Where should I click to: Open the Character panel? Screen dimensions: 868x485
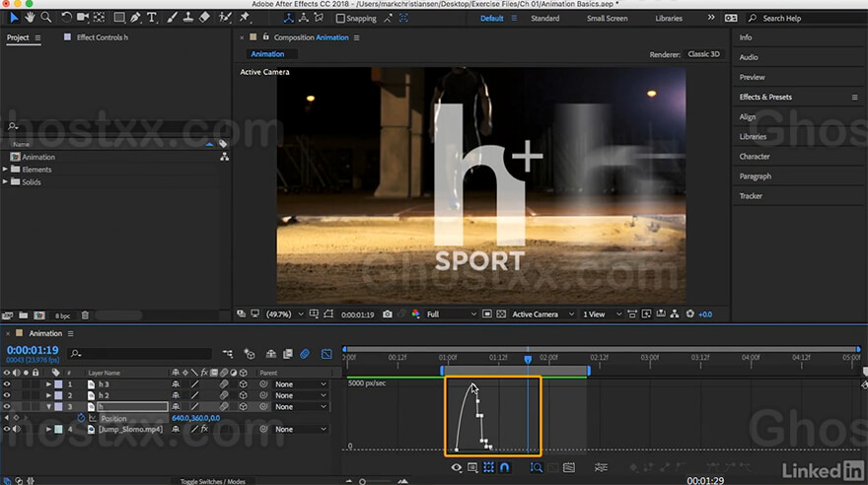[x=754, y=156]
